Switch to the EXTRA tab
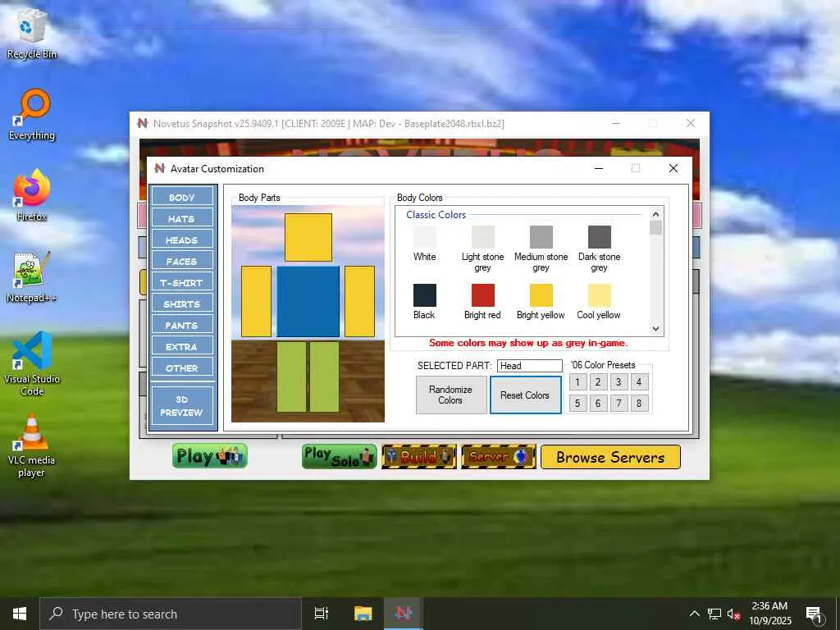Screen dimensions: 840x630 182,347
